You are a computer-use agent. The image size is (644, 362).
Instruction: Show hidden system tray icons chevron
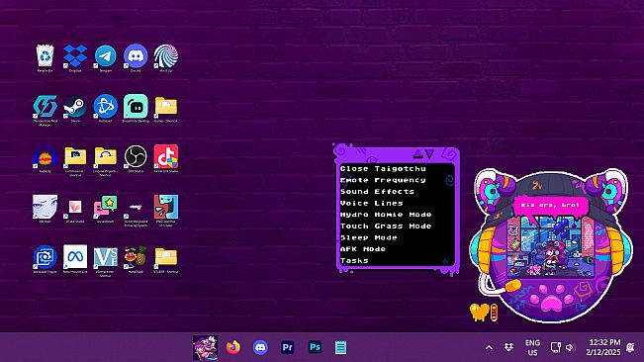(489, 347)
